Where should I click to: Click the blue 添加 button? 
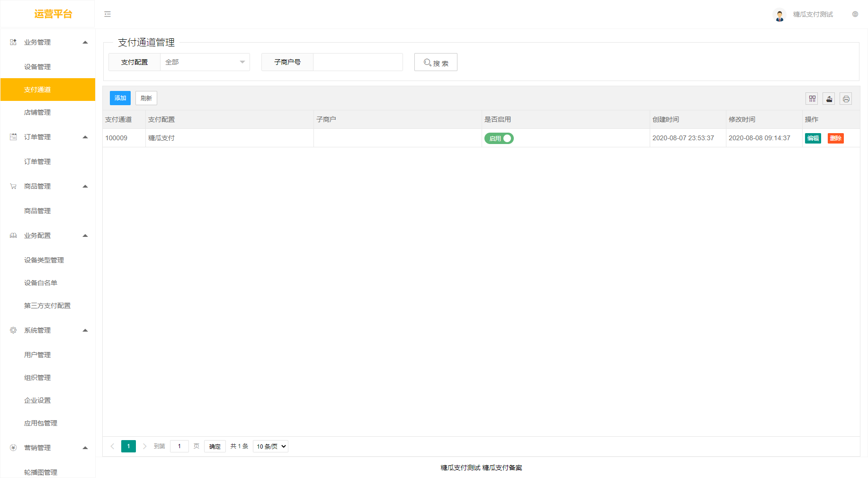click(x=120, y=98)
